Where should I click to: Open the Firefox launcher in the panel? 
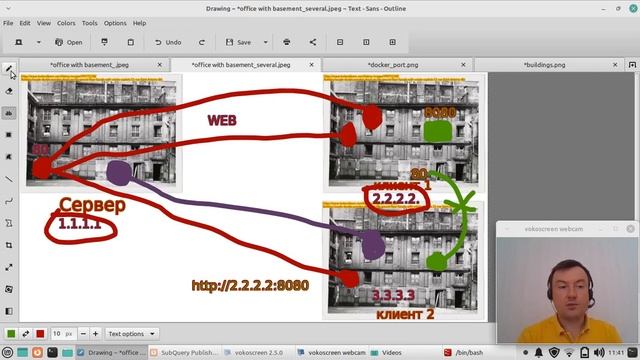click(x=37, y=352)
